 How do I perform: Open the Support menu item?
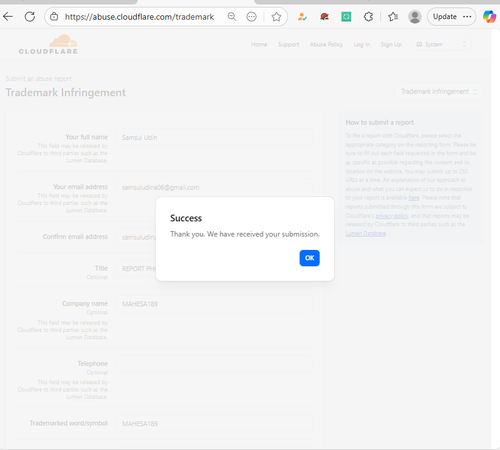point(288,44)
